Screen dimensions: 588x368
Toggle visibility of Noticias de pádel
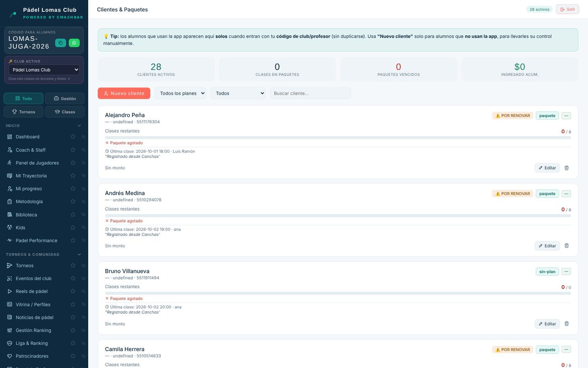(83, 318)
